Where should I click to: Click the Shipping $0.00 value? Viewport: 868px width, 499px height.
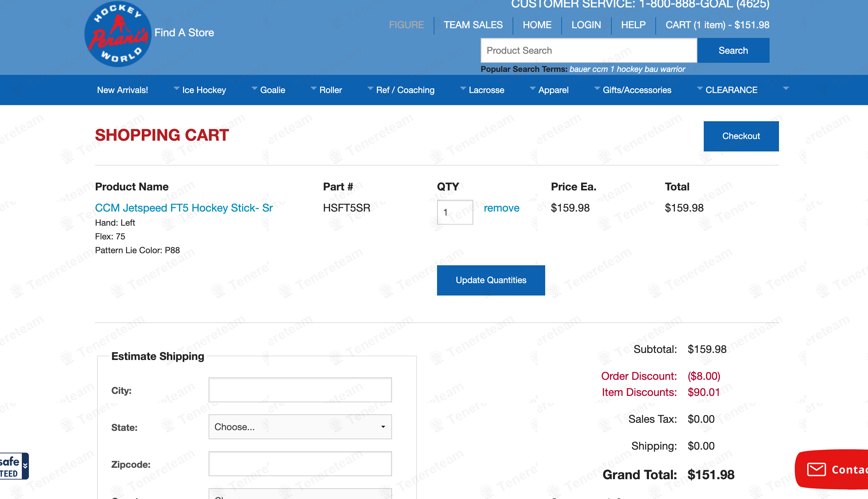point(701,446)
